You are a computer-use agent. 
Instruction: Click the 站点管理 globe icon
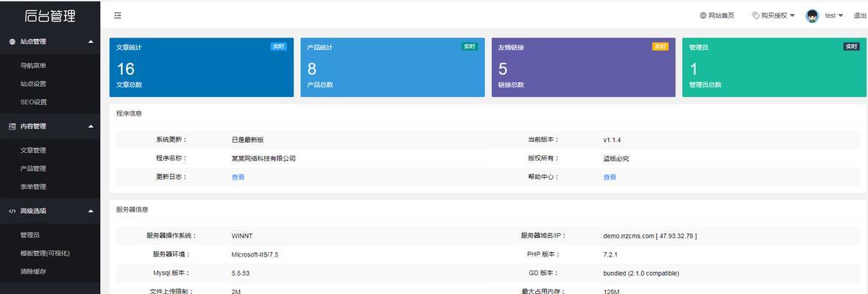[13, 41]
